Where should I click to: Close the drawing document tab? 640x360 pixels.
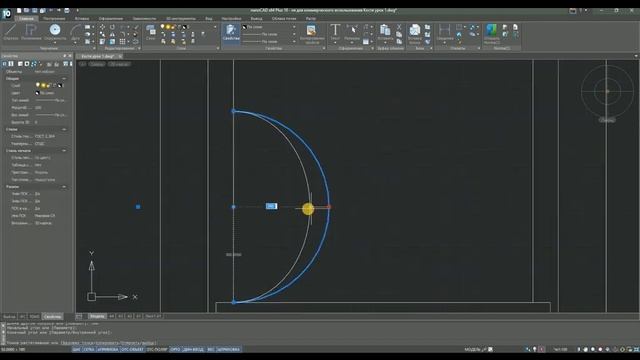pos(120,56)
